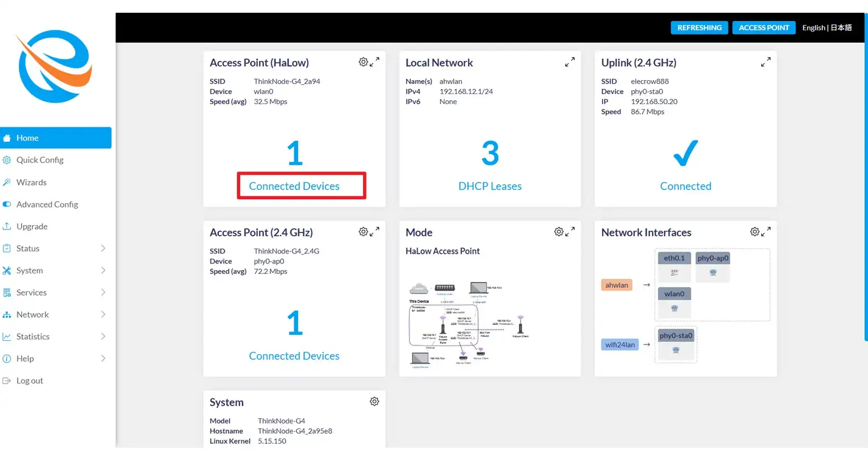868x451 pixels.
Task: Click the DHCP leases count 3
Action: (x=490, y=153)
